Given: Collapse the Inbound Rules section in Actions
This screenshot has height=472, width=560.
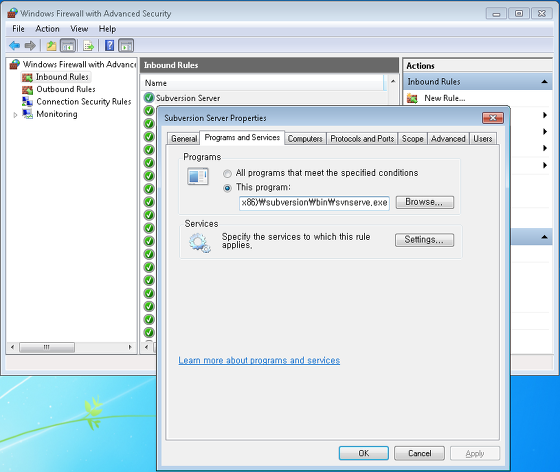Looking at the screenshot, I should pos(544,82).
